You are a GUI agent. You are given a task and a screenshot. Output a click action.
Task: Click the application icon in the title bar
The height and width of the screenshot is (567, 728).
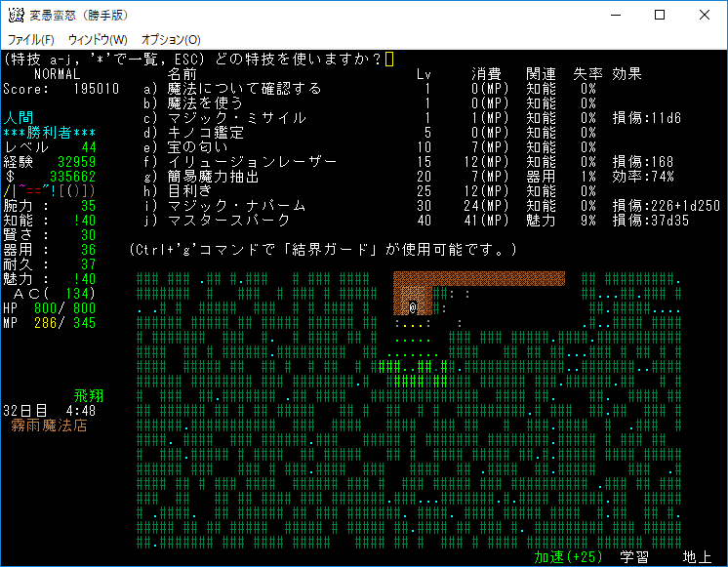[16, 15]
